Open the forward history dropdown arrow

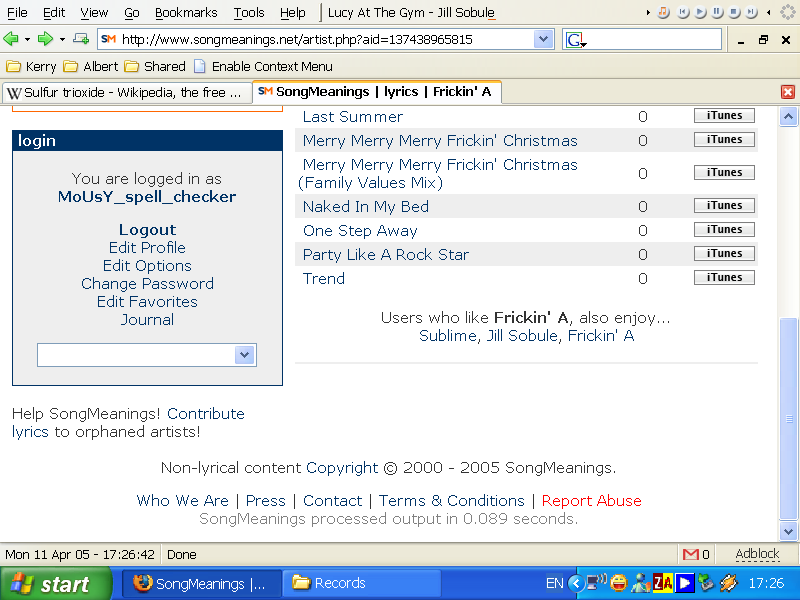click(62, 39)
